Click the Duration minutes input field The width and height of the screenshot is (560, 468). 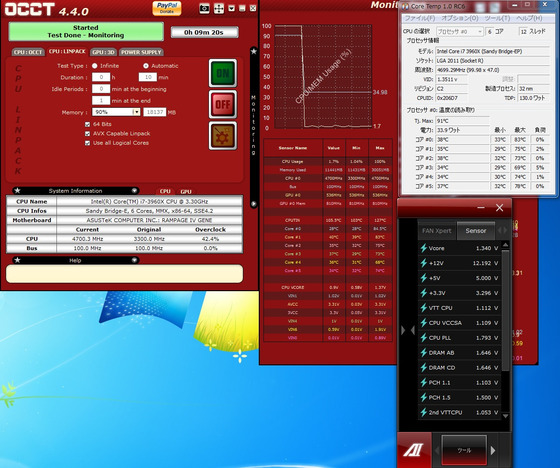[x=148, y=77]
